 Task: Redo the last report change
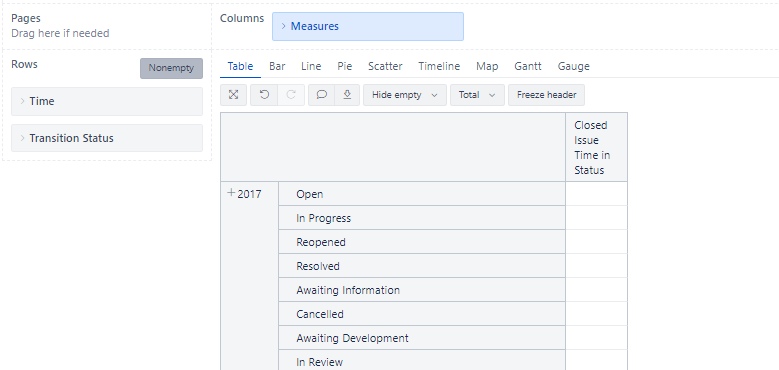click(x=291, y=95)
